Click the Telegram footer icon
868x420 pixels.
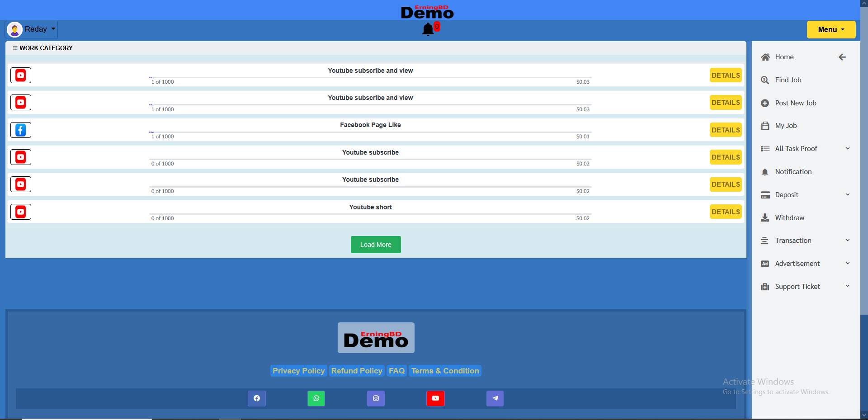tap(495, 398)
